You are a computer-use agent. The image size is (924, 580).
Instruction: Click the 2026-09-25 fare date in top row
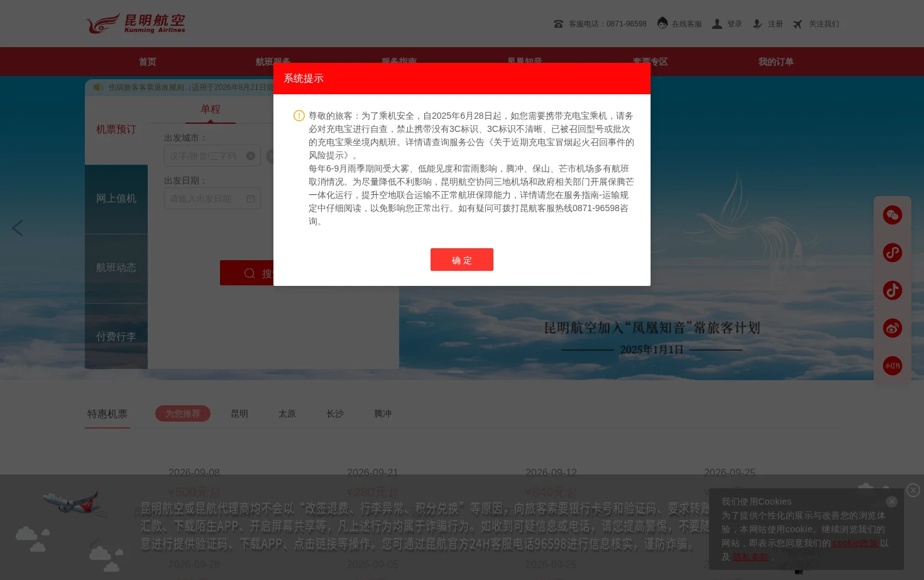[x=730, y=473]
